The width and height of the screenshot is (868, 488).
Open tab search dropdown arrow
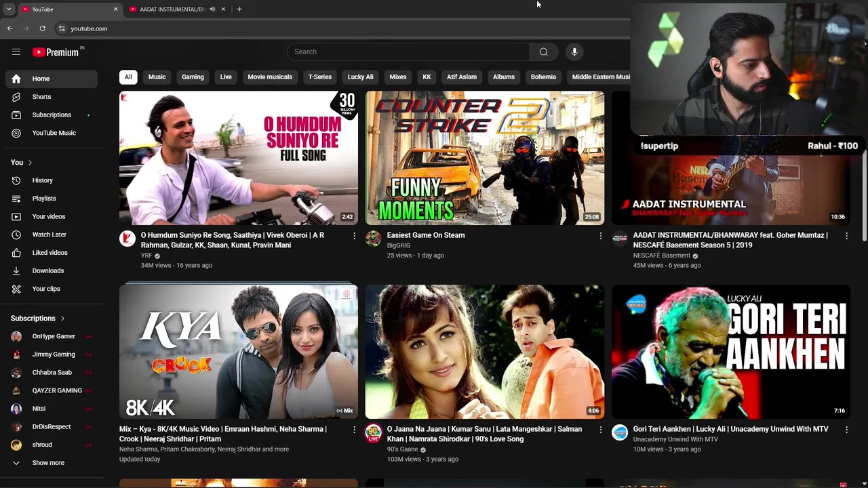tap(9, 9)
